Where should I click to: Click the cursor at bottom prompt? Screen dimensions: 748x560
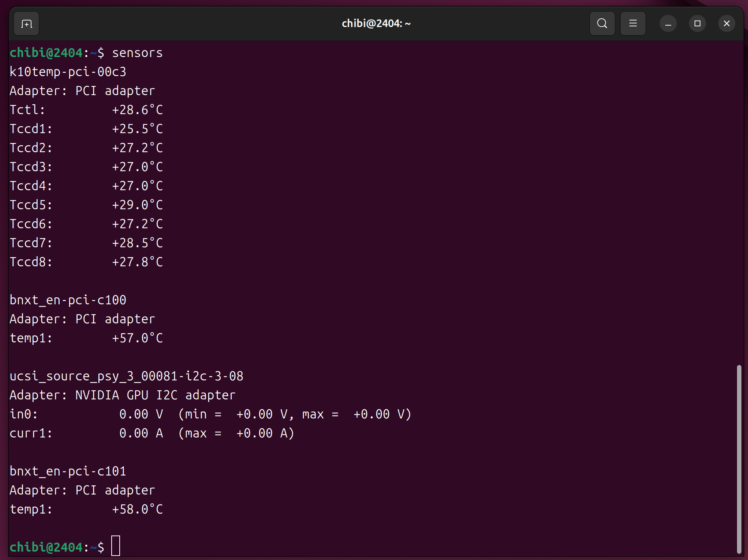116,546
